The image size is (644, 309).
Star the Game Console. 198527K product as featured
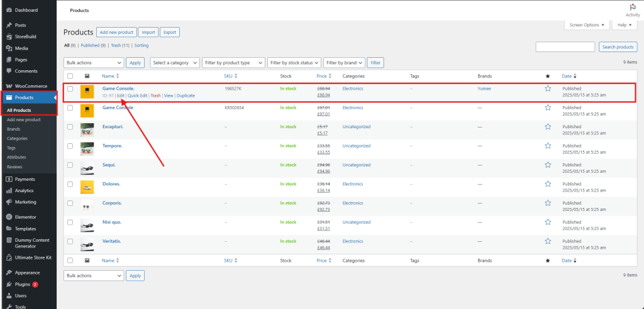tap(548, 88)
